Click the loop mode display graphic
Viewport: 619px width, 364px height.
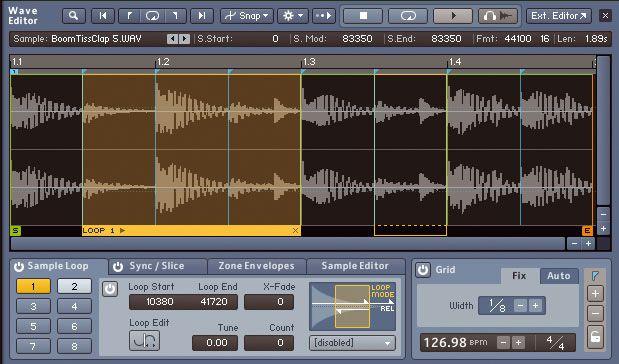pos(353,307)
